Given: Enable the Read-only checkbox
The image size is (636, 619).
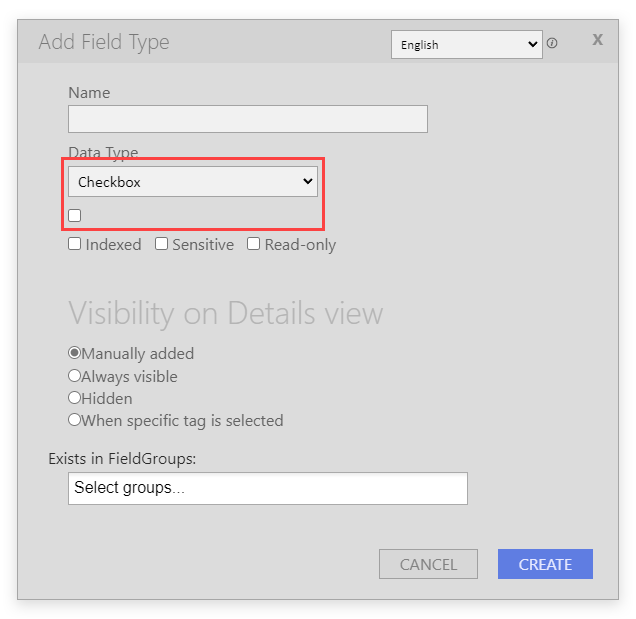Looking at the screenshot, I should pyautogui.click(x=254, y=244).
